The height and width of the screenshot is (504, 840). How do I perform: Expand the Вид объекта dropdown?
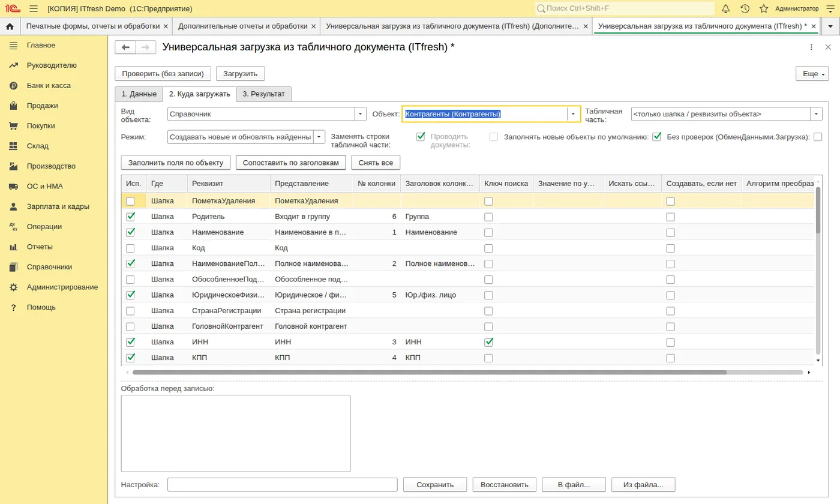[x=360, y=114]
